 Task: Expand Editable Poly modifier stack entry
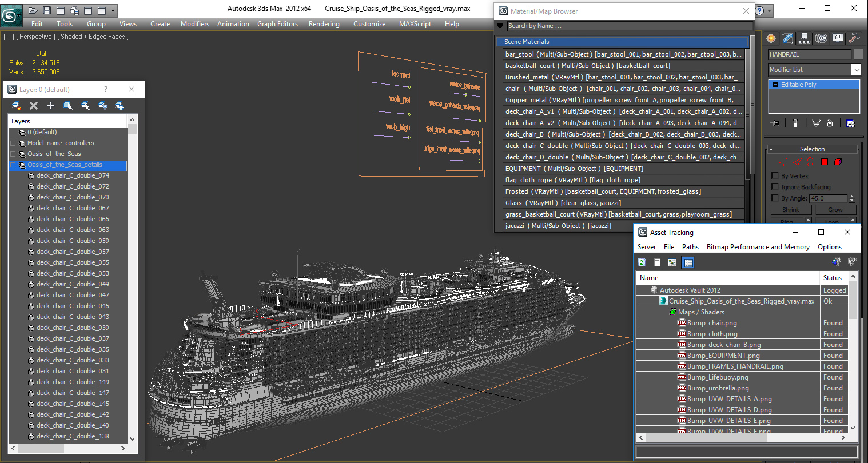pyautogui.click(x=775, y=85)
